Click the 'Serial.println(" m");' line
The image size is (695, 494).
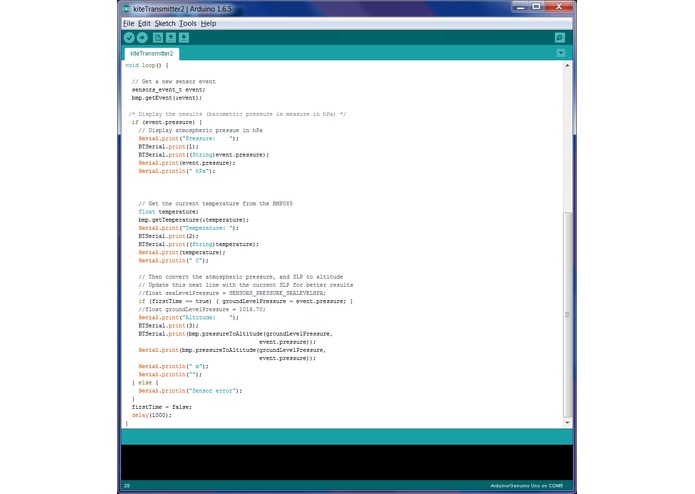pyautogui.click(x=173, y=366)
